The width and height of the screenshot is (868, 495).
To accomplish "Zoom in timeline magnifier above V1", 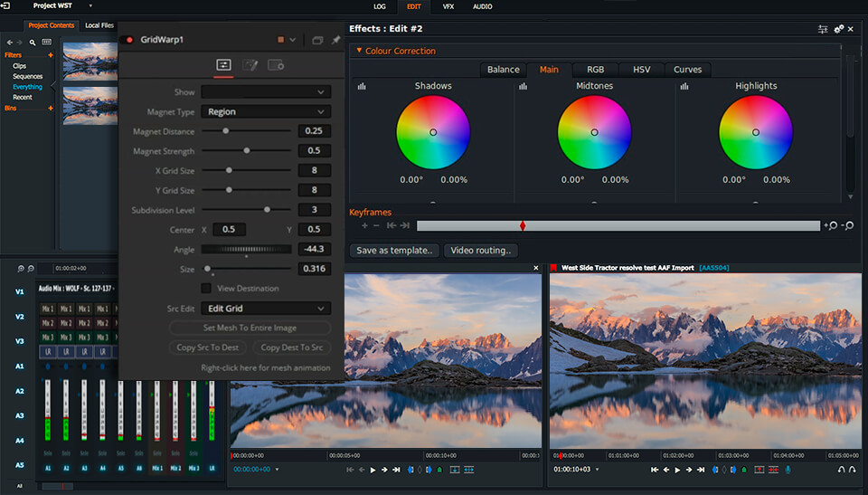I will tap(21, 268).
